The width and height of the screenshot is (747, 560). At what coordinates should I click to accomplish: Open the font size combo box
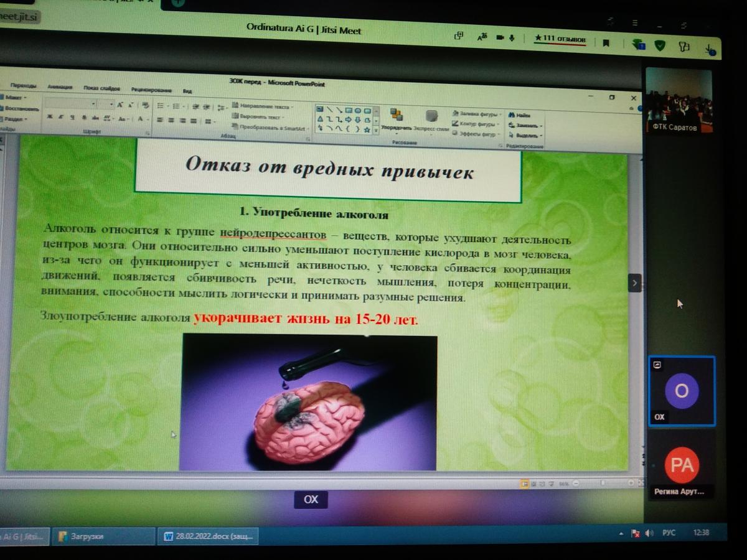click(x=105, y=105)
